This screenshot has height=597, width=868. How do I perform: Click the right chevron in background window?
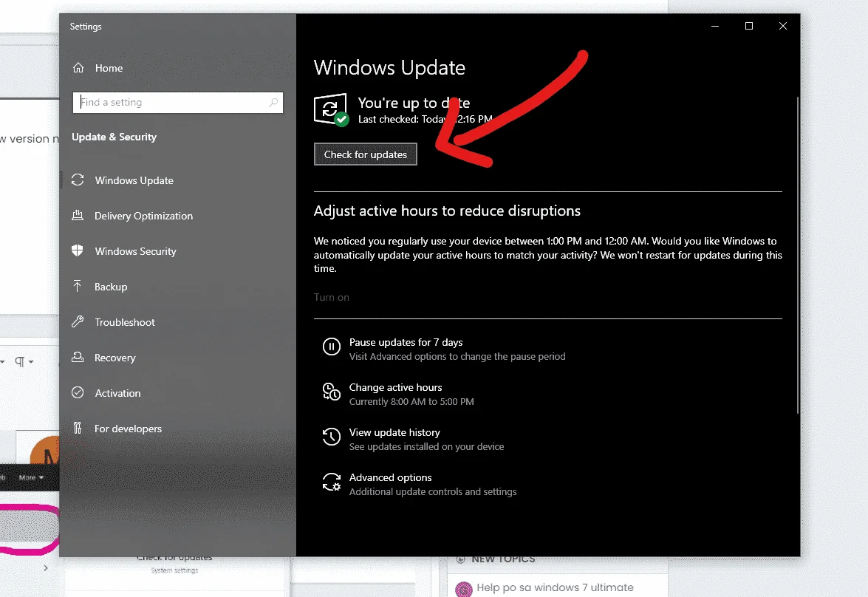click(45, 567)
